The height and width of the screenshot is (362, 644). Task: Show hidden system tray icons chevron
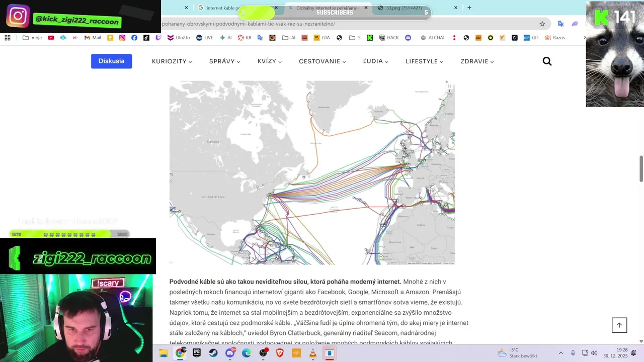tap(561, 353)
